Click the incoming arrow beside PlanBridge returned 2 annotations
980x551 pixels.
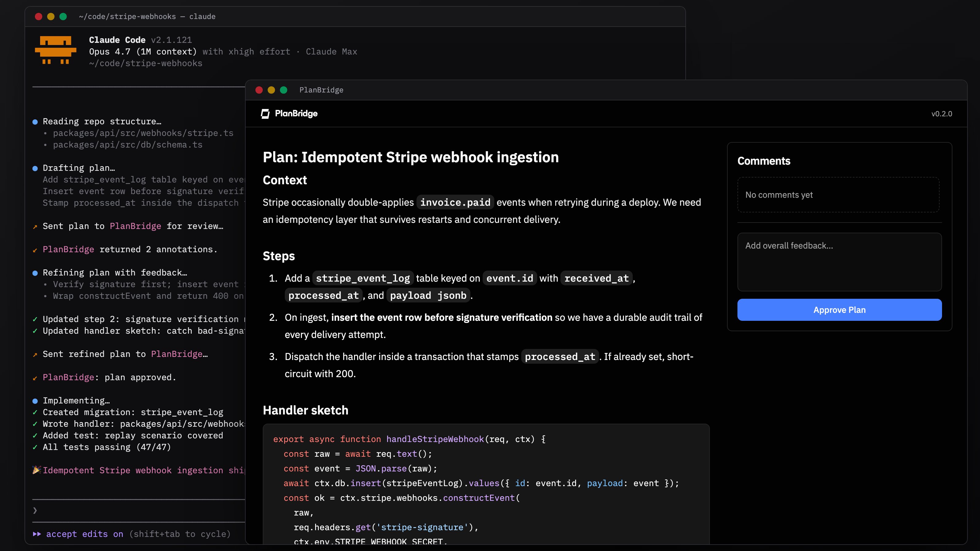[35, 250]
